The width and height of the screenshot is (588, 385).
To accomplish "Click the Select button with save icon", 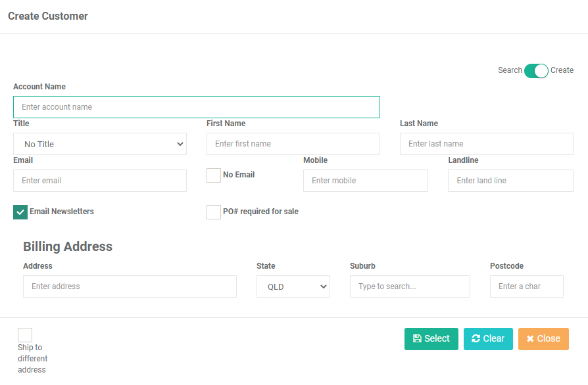I will tap(431, 339).
